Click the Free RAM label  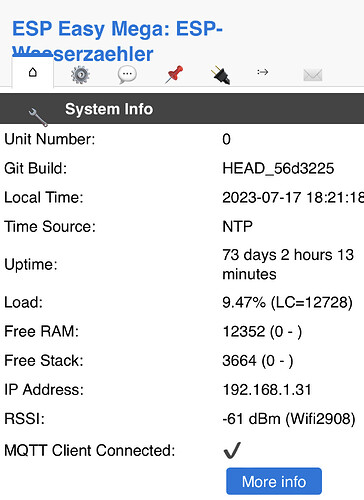(42, 332)
